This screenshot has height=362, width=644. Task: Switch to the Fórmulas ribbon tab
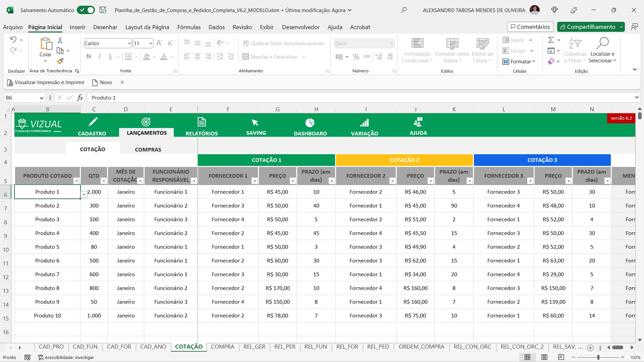(189, 27)
